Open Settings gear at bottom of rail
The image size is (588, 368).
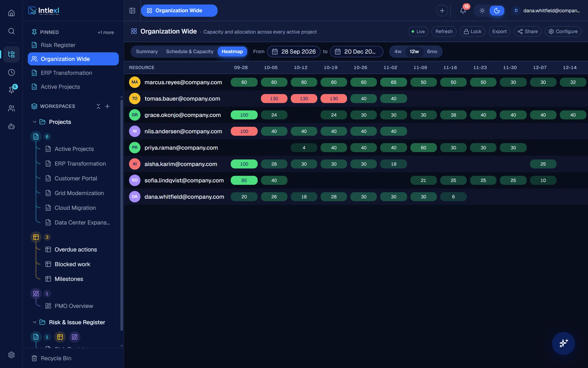tap(11, 355)
